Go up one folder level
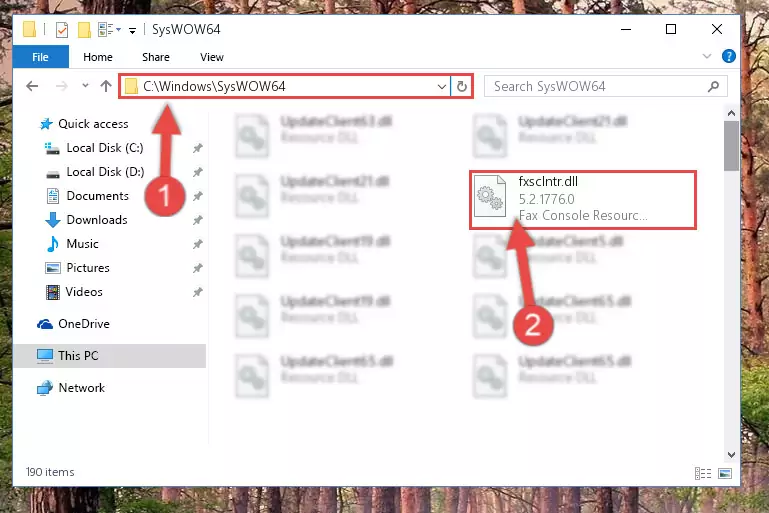Screen dimensions: 769x513 coord(106,86)
